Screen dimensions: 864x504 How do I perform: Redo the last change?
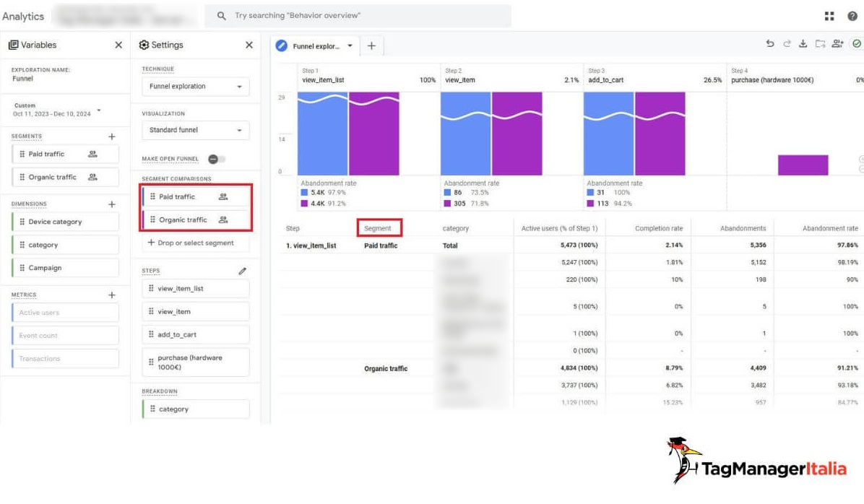787,44
